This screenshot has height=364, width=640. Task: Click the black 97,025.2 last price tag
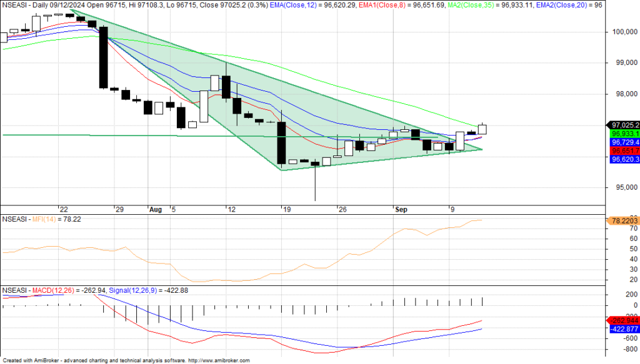point(622,124)
